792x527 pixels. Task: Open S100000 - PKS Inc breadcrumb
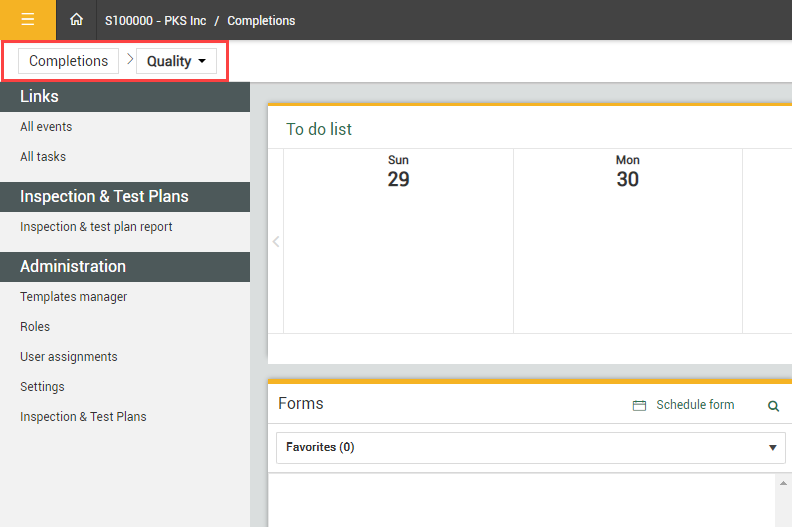(156, 21)
